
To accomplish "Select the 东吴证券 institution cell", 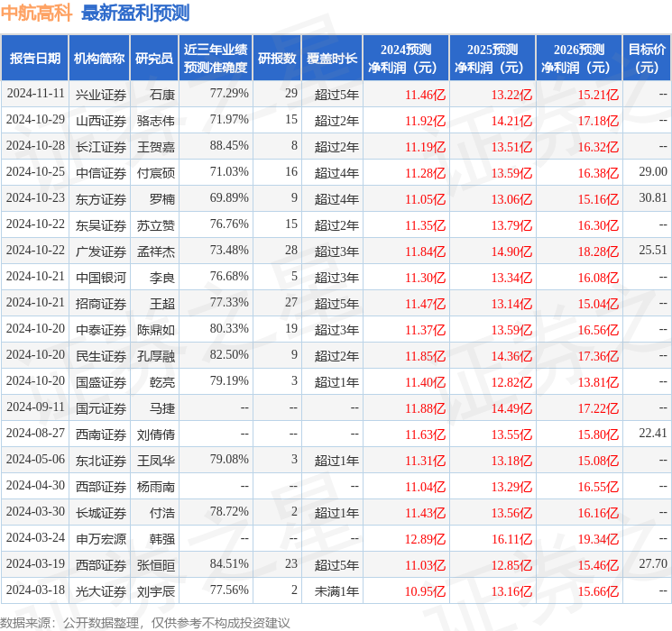I will (101, 225).
